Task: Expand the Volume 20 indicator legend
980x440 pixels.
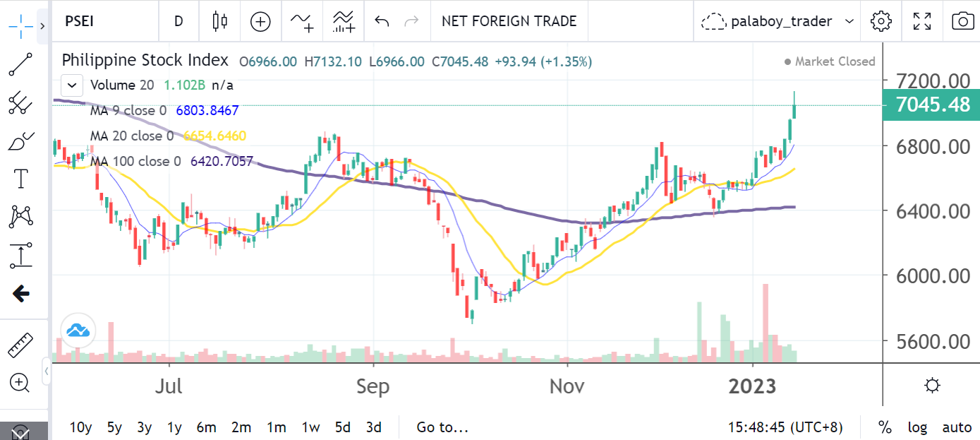Action: [x=71, y=85]
